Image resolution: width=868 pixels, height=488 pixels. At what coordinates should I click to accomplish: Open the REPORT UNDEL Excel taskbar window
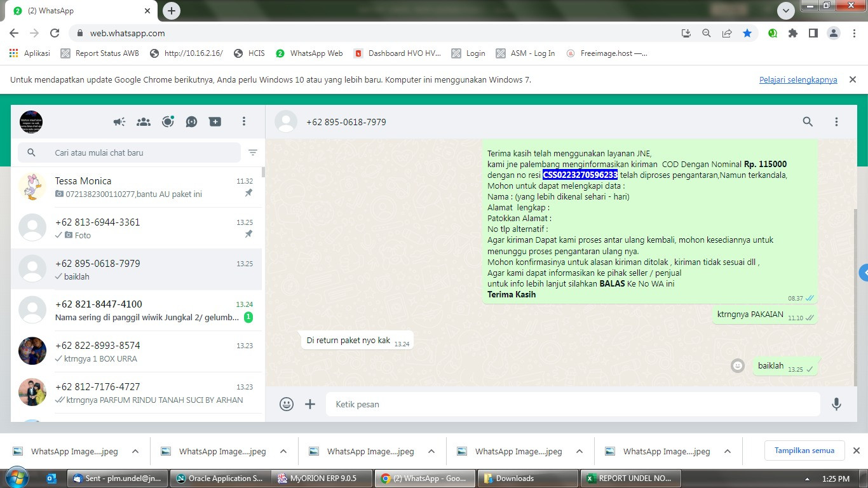630,478
